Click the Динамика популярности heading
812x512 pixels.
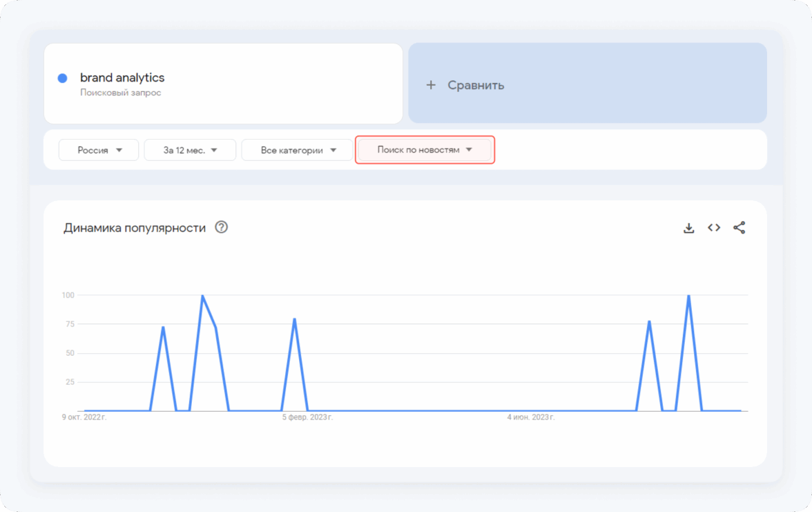tap(135, 228)
